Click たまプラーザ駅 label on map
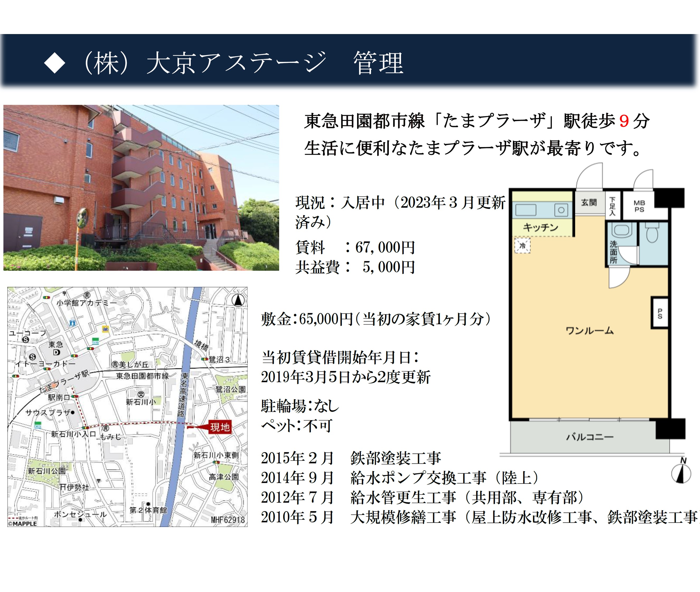The height and width of the screenshot is (592, 700). (64, 382)
